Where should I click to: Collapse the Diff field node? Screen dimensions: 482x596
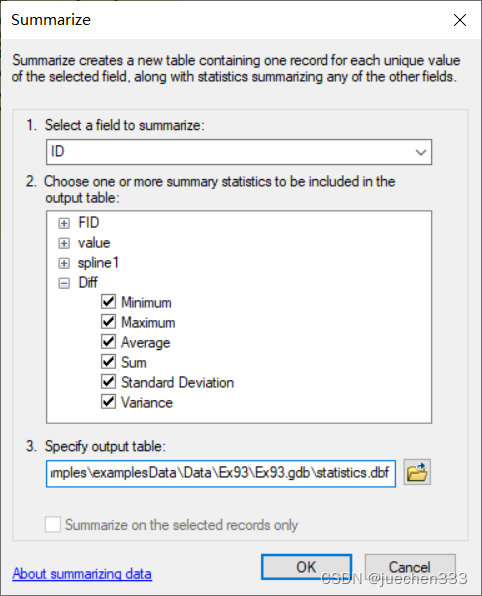pyautogui.click(x=64, y=283)
